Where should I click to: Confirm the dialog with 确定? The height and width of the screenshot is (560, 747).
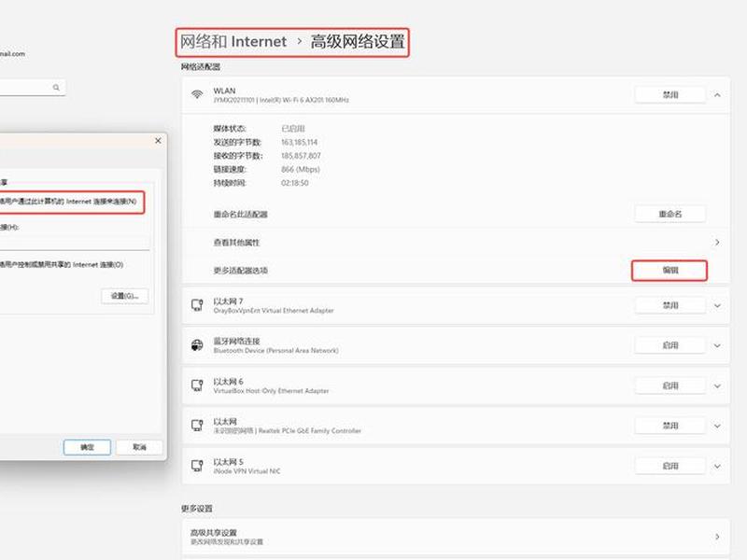click(x=87, y=447)
